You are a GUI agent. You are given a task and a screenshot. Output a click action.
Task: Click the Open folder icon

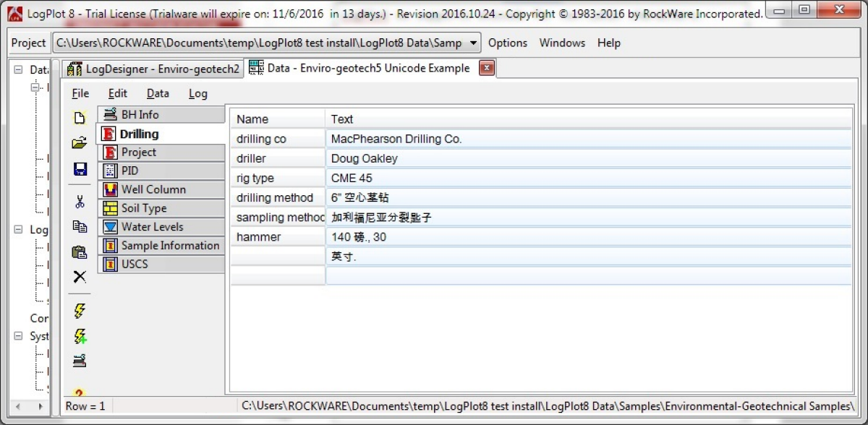[x=80, y=143]
